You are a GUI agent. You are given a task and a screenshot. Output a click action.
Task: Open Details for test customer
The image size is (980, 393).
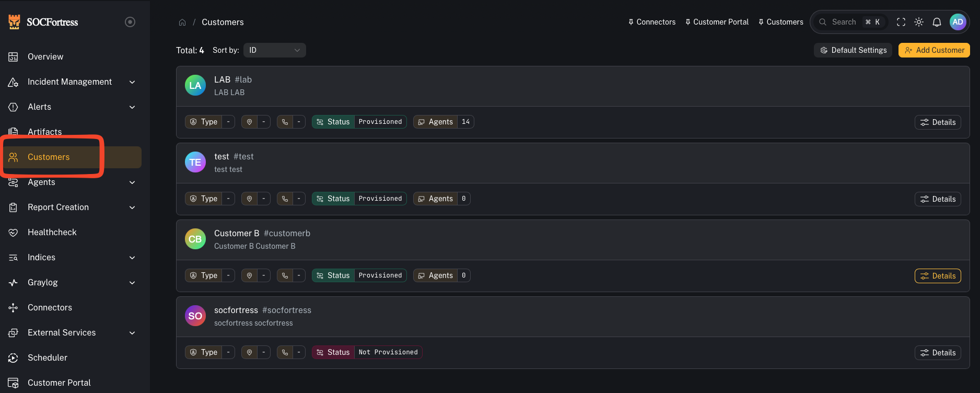(938, 199)
